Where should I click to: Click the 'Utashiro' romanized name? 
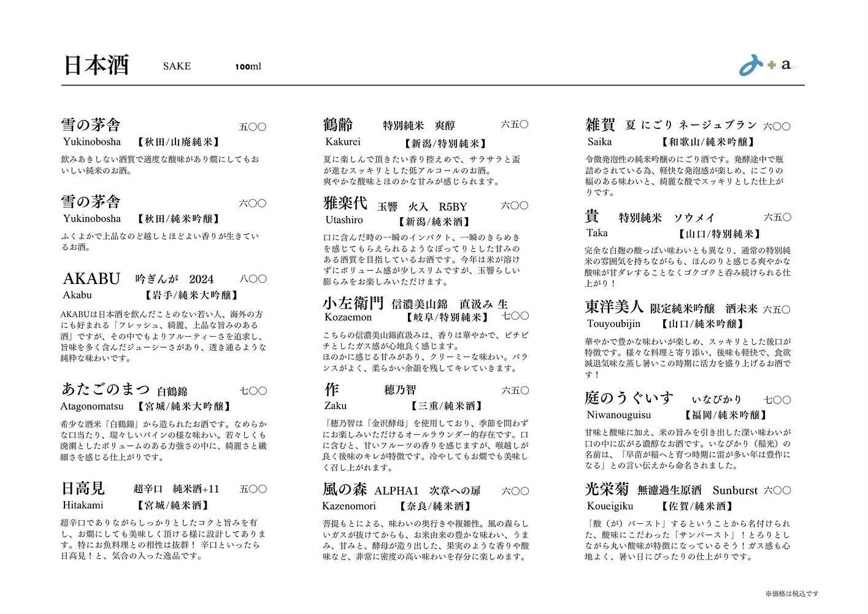(344, 220)
